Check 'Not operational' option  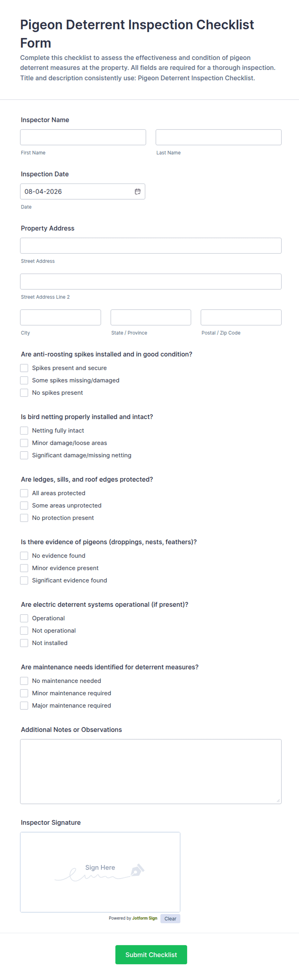tap(24, 630)
